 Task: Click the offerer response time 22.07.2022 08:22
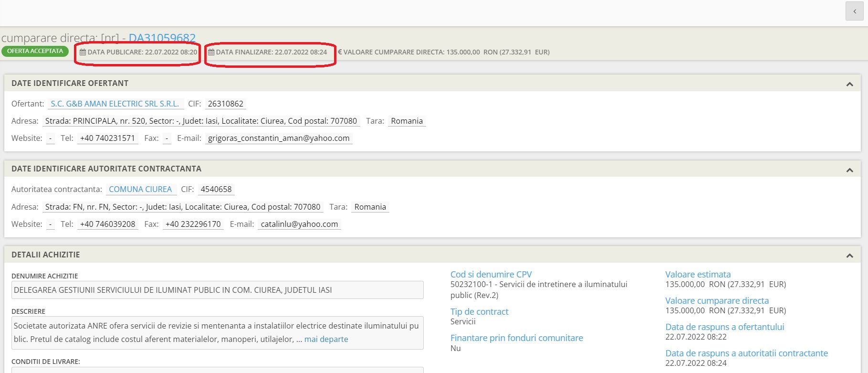click(696, 337)
